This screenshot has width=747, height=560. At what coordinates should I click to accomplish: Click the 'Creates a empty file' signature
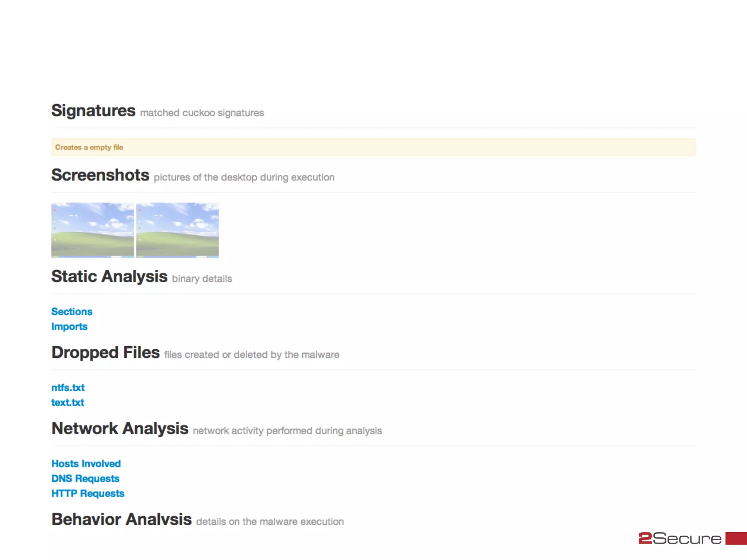coord(89,147)
